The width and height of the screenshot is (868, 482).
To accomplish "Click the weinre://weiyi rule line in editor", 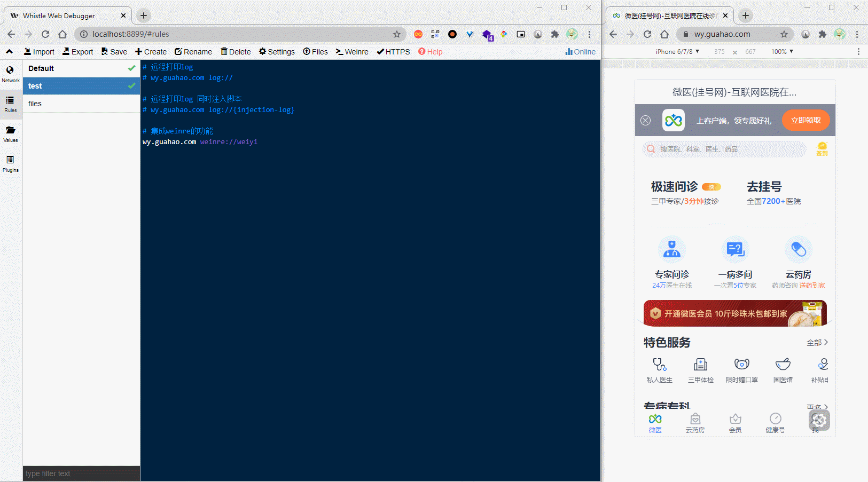I will point(200,142).
